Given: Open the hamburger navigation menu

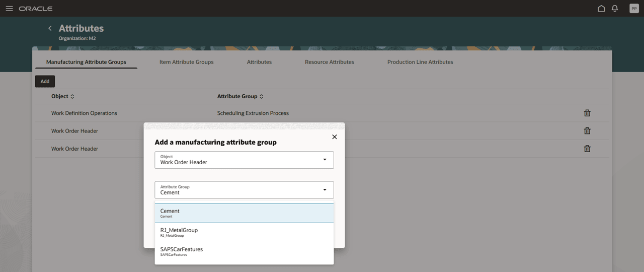Looking at the screenshot, I should click(x=9, y=9).
